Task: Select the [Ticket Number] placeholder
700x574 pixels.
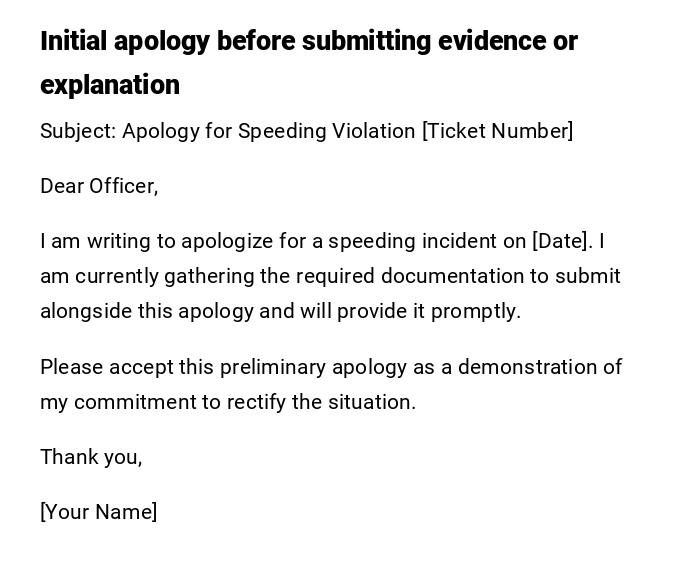Action: [498, 131]
